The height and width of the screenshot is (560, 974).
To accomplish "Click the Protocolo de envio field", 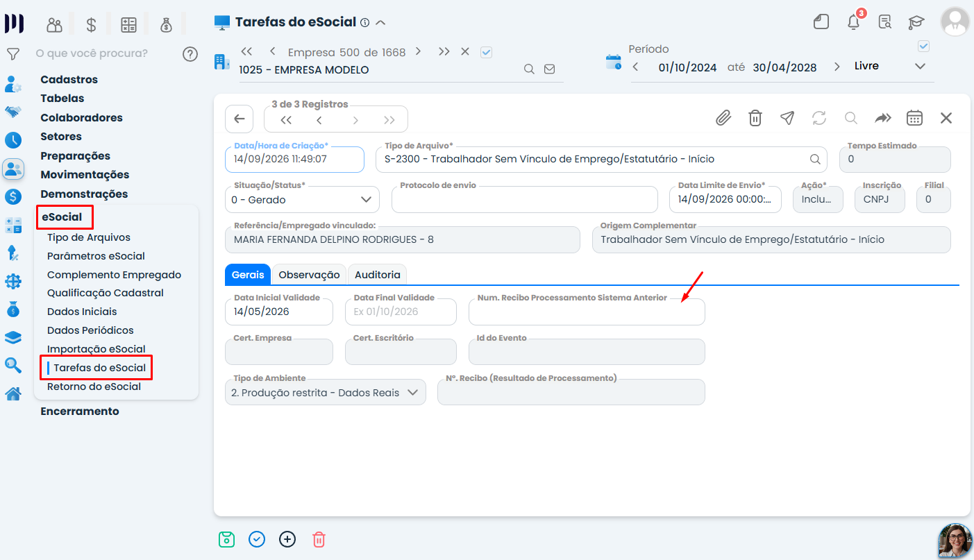I will [x=525, y=199].
